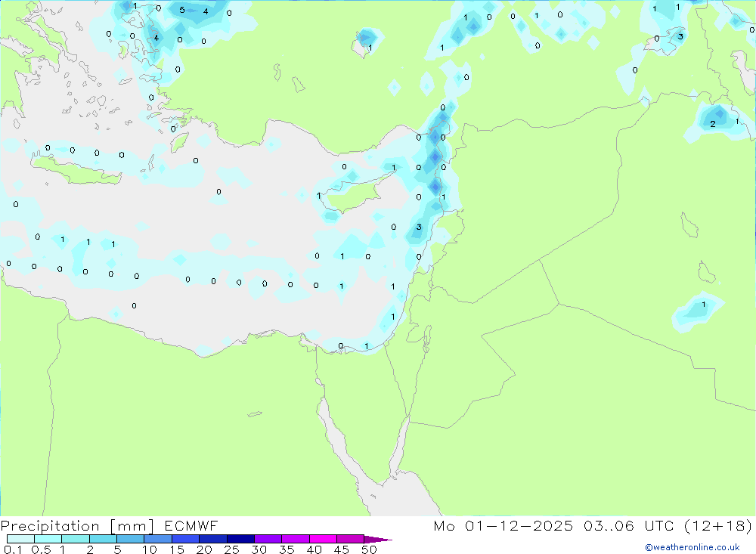This screenshot has height=554, width=756.
Task: Click the '50' legend scale label
Action: [370, 549]
